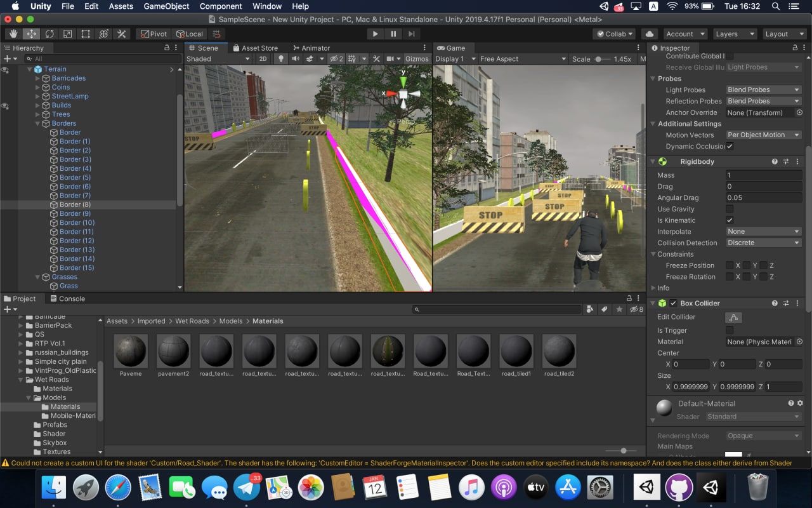The height and width of the screenshot is (508, 812).
Task: Open Scene view component tools icon
Action: [x=376, y=58]
